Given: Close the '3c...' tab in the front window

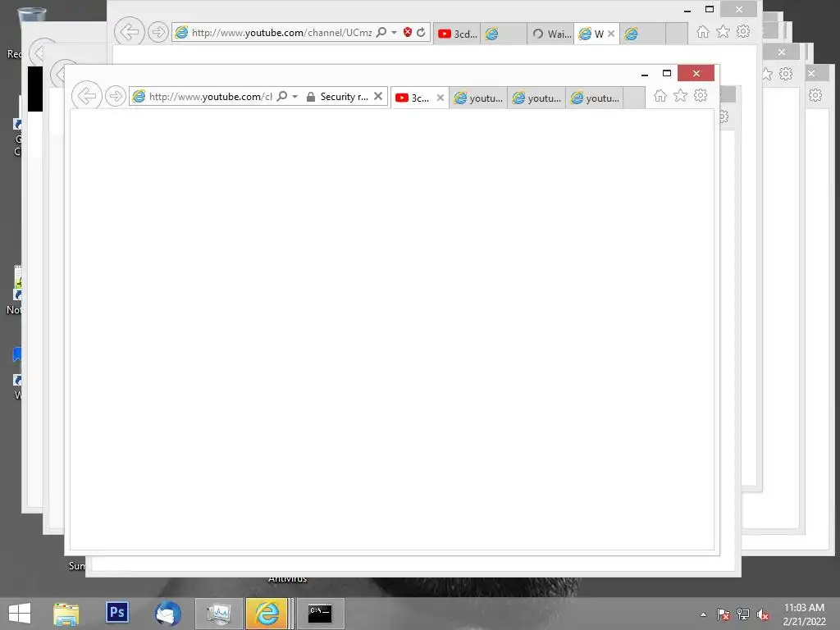Looking at the screenshot, I should coord(441,98).
